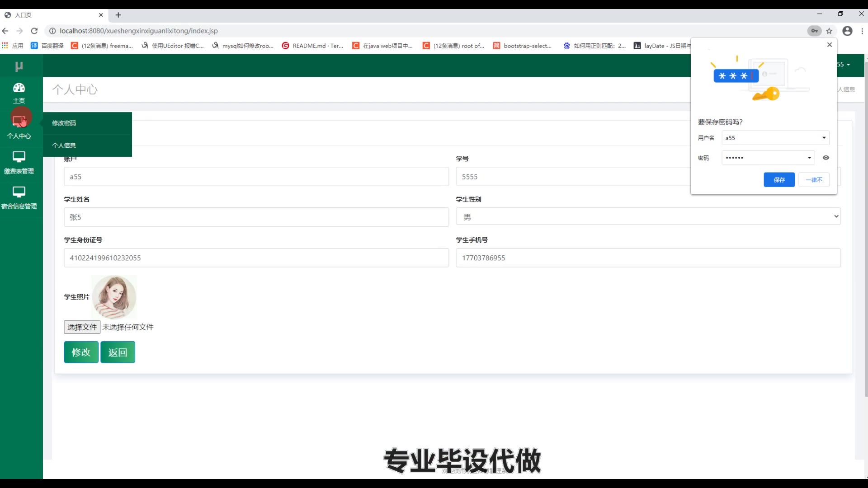View site information icon beside the URL

(52, 31)
